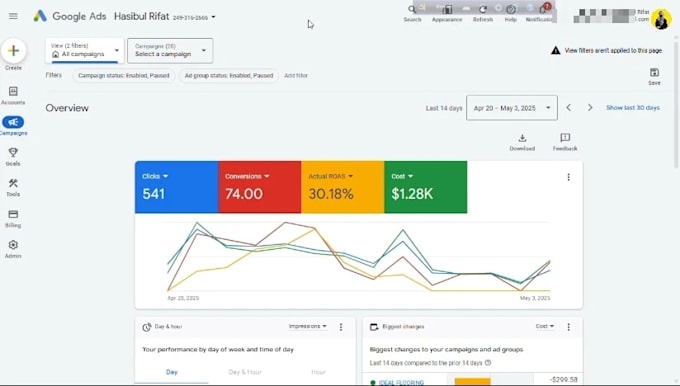This screenshot has height=386, width=680.
Task: Open the Appearance options
Action: (x=447, y=13)
